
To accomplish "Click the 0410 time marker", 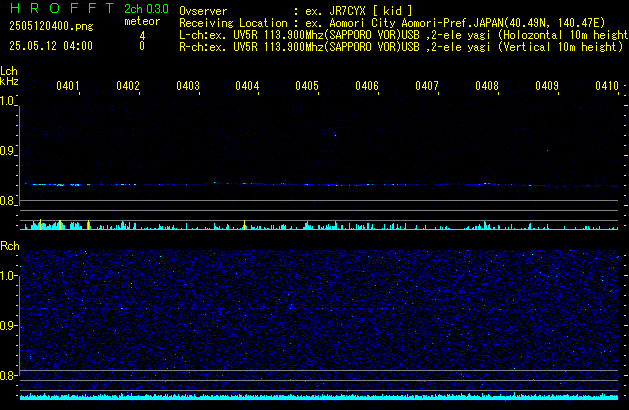I will (x=607, y=86).
